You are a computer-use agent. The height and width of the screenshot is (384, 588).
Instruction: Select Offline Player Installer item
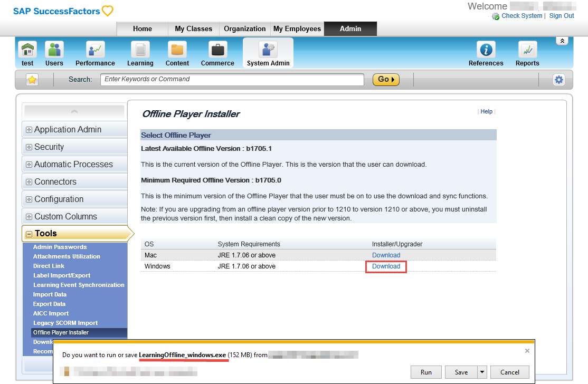click(x=79, y=333)
